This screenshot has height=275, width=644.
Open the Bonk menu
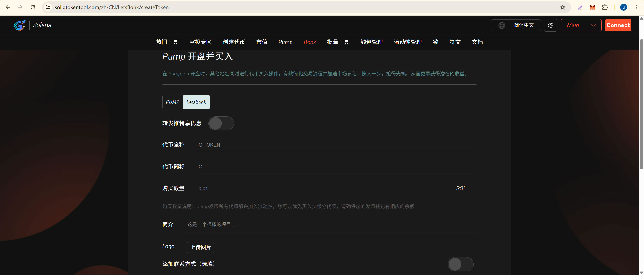pos(310,42)
